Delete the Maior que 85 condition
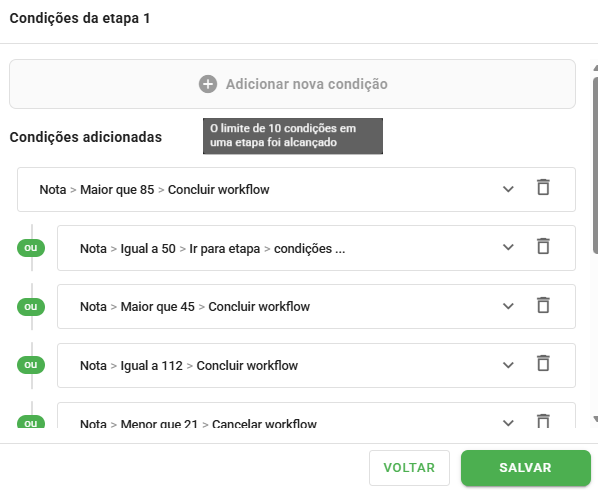This screenshot has width=598, height=490. [x=543, y=187]
